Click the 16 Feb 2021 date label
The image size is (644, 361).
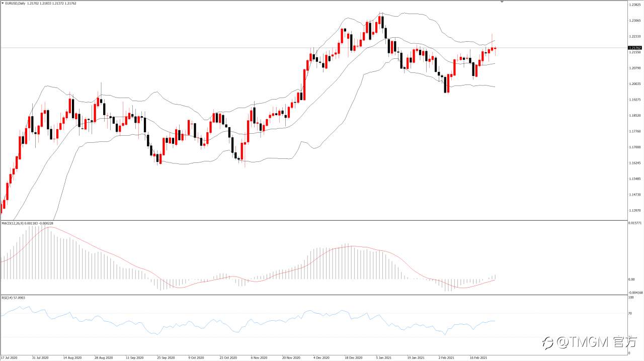point(478,357)
